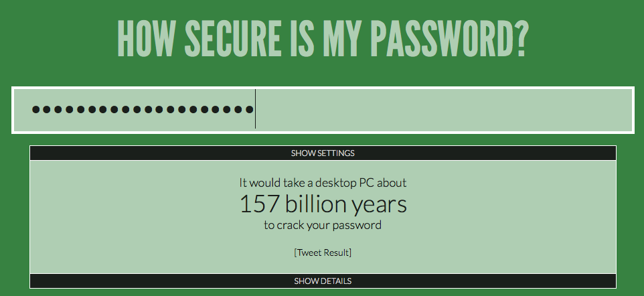The height and width of the screenshot is (296, 644).
Task: Click the text cursor line in the password field
Action: [255, 110]
